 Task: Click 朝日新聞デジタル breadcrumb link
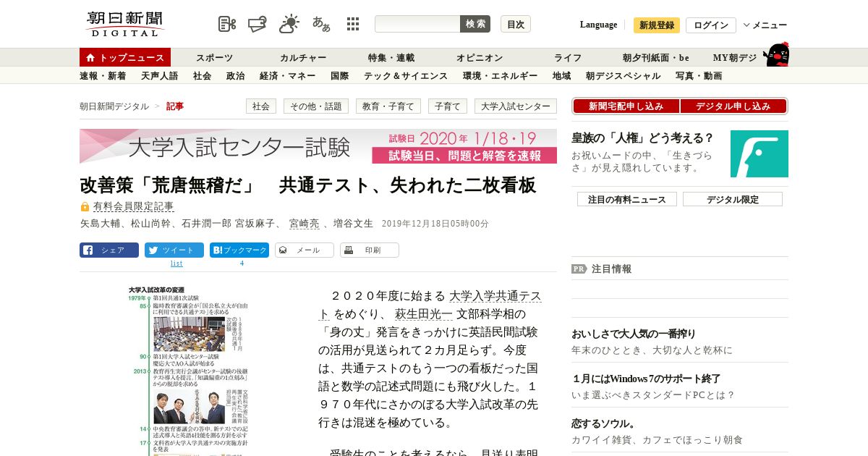pos(114,106)
